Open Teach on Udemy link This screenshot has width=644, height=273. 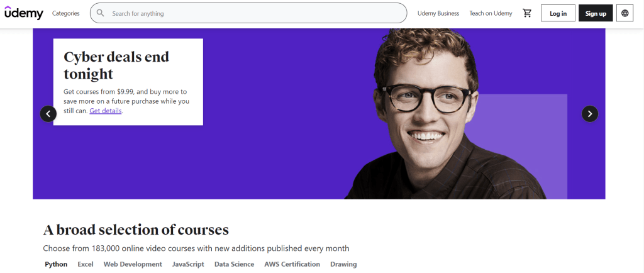491,13
